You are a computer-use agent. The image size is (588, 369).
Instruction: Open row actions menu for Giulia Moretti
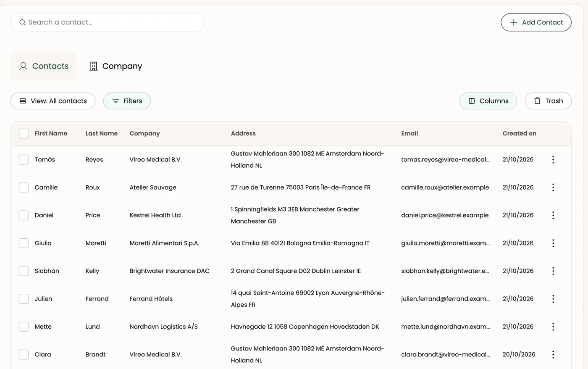tap(553, 243)
